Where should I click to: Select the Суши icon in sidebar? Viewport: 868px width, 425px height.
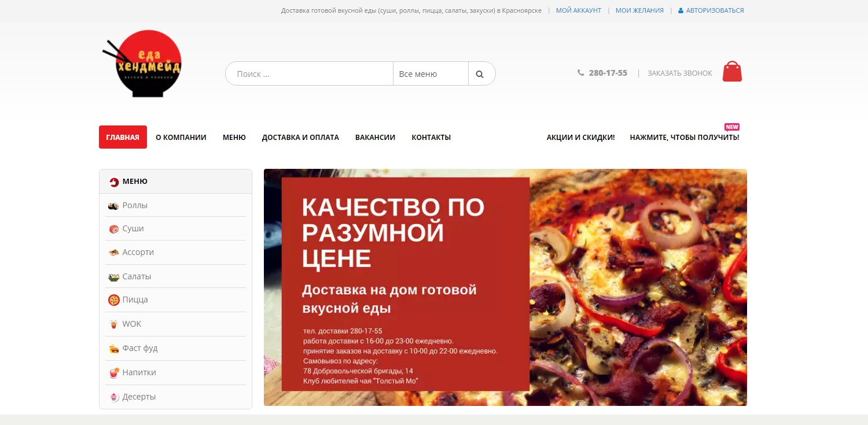pos(113,229)
